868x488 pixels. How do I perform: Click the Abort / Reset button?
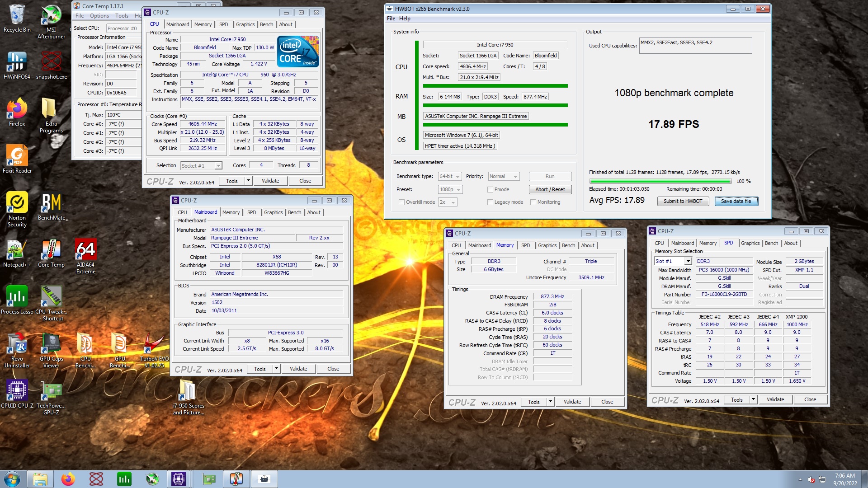click(550, 189)
